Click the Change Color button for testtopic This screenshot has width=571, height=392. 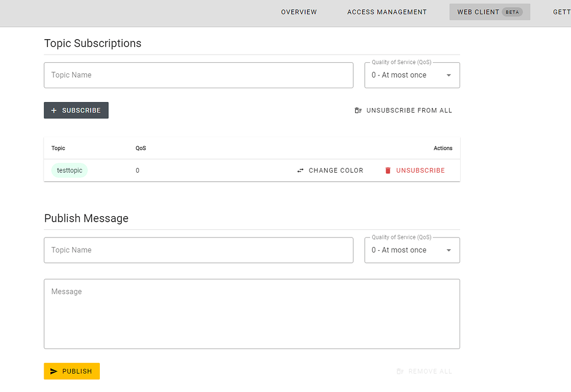330,170
